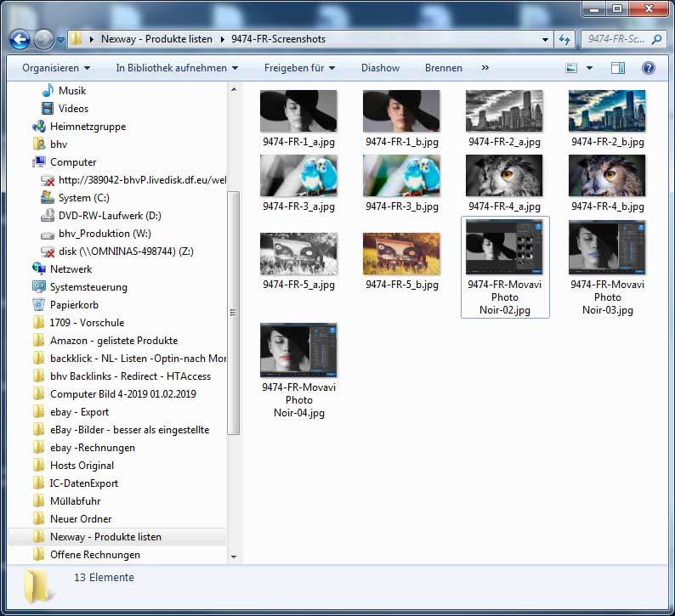Open 'In Bibliothek aufnehmen' menu
675x616 pixels.
coord(177,68)
